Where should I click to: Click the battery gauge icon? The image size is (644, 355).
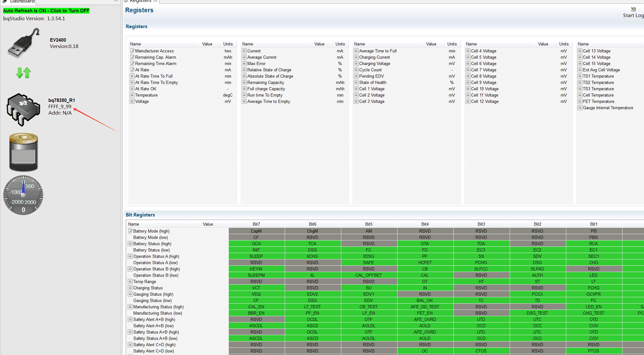[23, 152]
